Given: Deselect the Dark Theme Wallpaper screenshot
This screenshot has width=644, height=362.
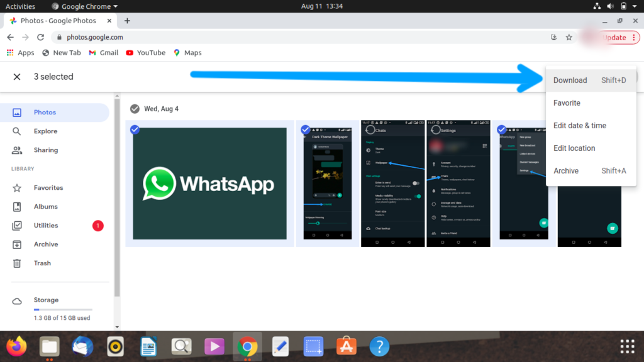Looking at the screenshot, I should pos(305,129).
